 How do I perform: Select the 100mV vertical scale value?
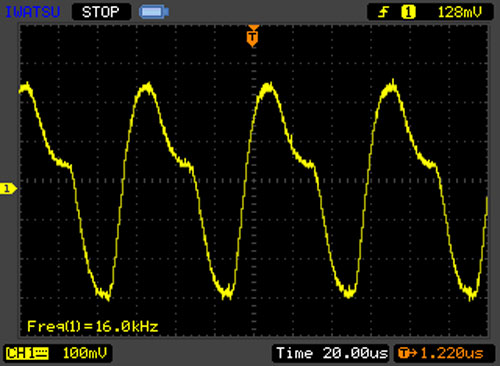tap(85, 353)
